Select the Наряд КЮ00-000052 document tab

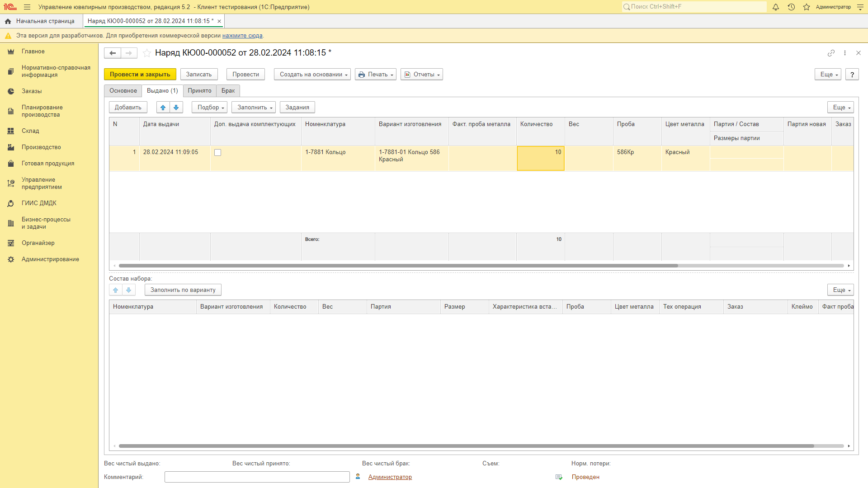pyautogui.click(x=151, y=21)
